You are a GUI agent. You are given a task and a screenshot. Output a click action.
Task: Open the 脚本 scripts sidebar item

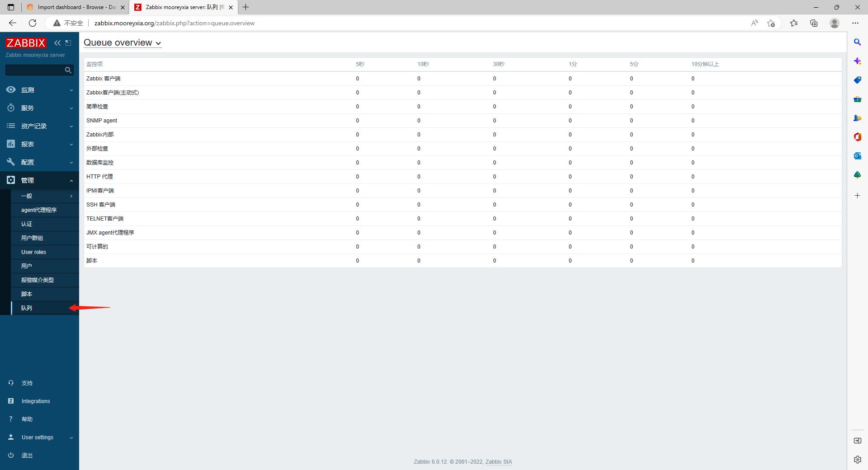[45, 294]
